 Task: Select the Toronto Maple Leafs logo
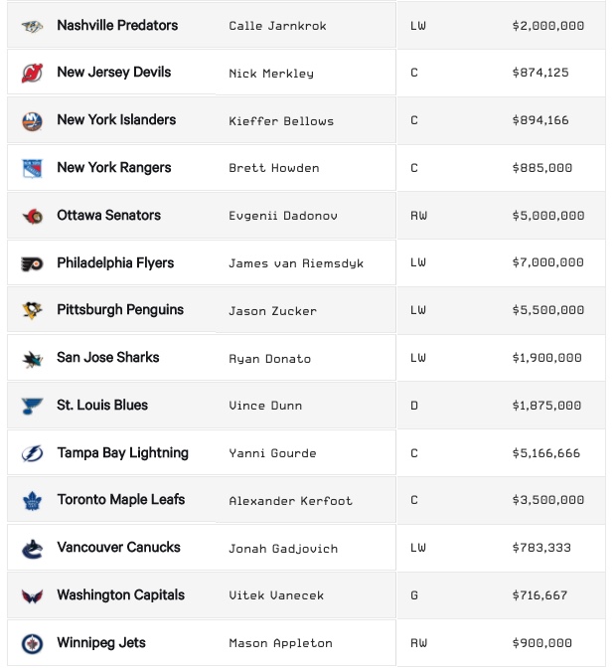(32, 501)
